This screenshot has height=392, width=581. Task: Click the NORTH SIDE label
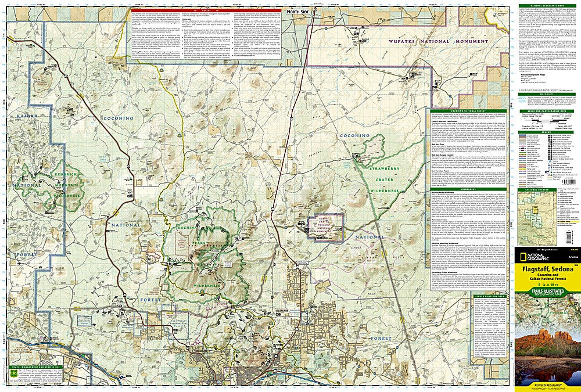(297, 12)
